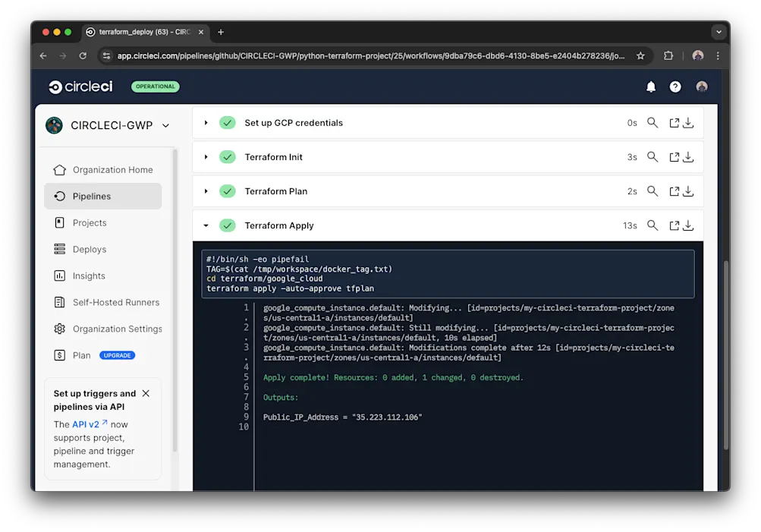Open the help question mark icon

click(x=675, y=86)
